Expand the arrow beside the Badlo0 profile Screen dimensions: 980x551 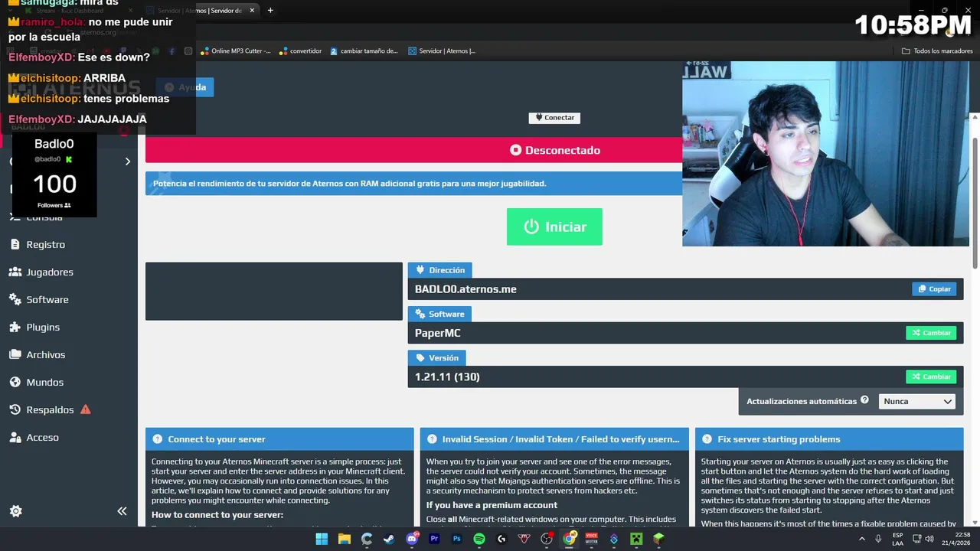128,161
